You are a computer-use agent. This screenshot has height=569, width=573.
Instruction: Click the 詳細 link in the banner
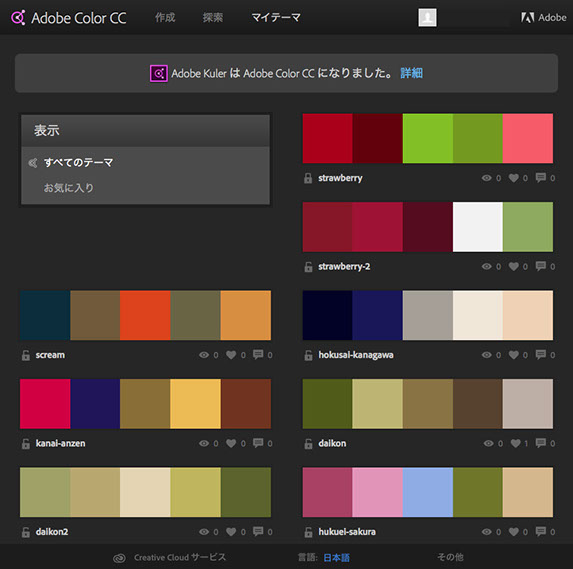coord(411,73)
